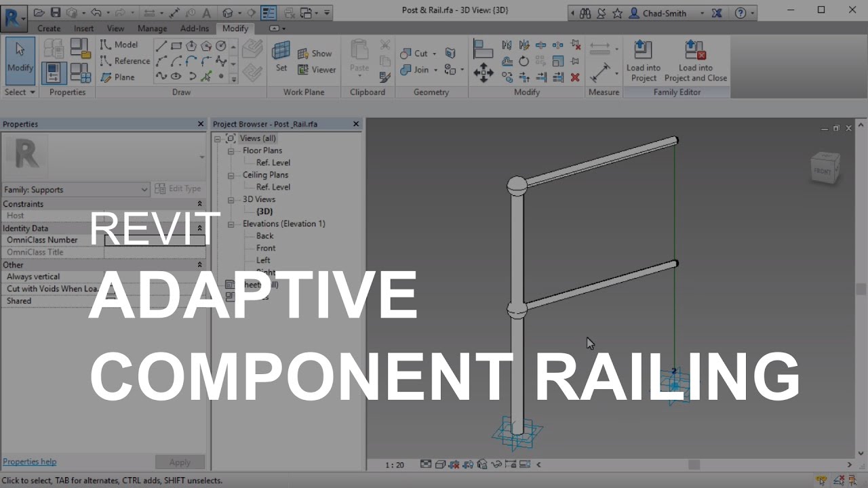Select the Offset tool

pos(507,61)
